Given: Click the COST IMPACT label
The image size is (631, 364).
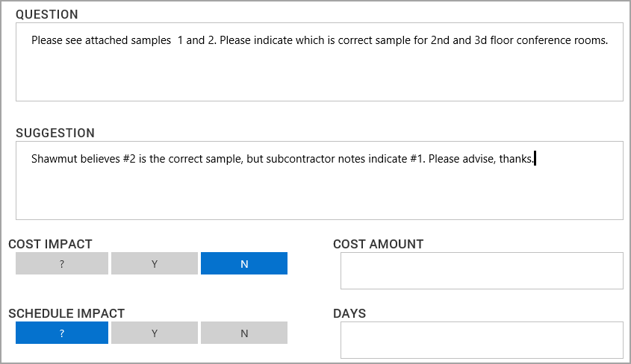Looking at the screenshot, I should 50,244.
